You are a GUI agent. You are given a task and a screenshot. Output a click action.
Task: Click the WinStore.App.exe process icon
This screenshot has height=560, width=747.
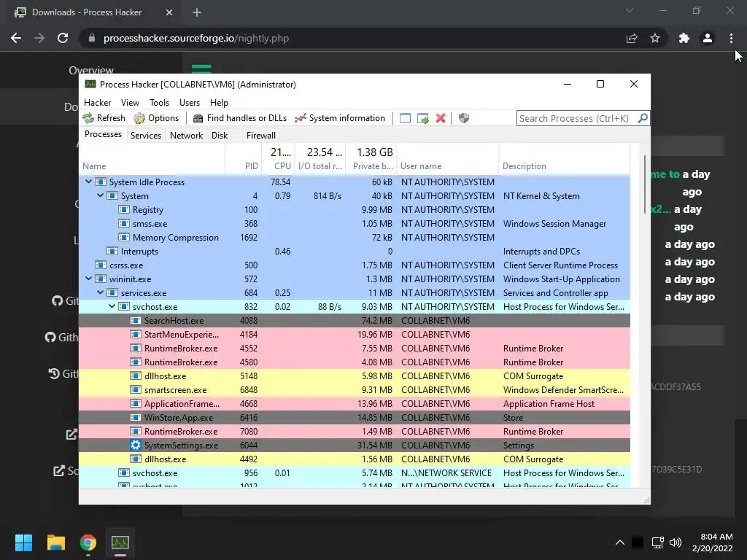(136, 418)
